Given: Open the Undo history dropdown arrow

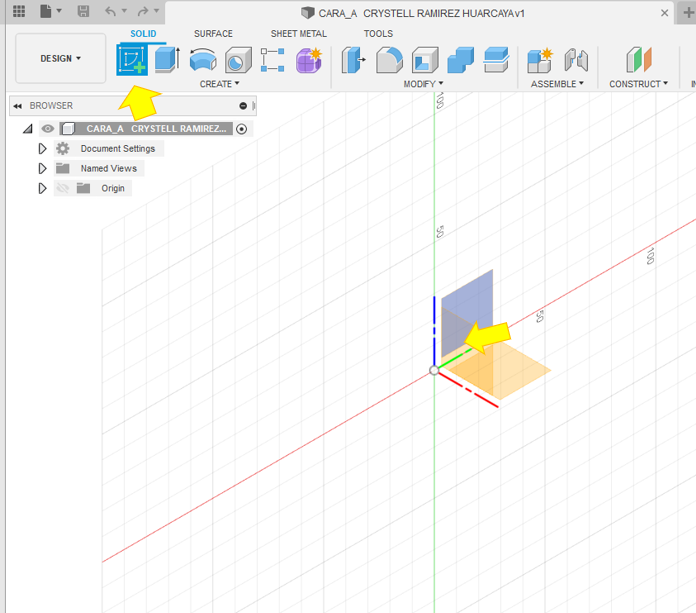Looking at the screenshot, I should pos(124,11).
